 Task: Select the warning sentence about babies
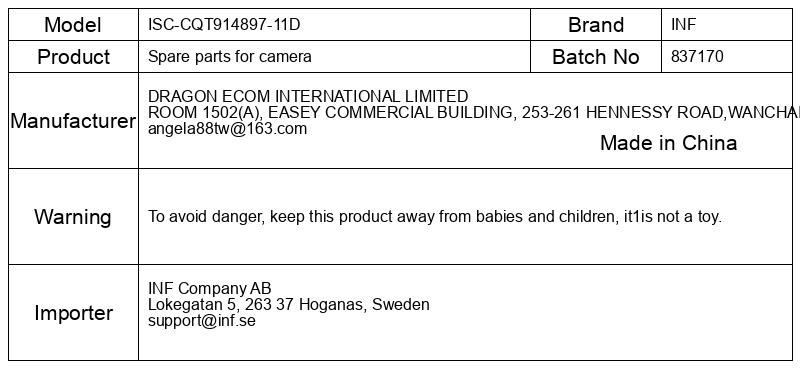point(435,217)
